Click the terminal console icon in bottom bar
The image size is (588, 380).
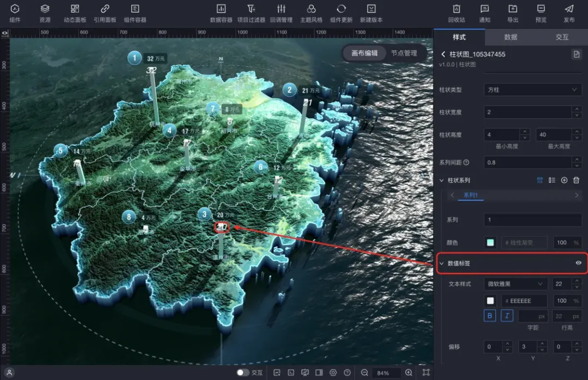[291, 372]
